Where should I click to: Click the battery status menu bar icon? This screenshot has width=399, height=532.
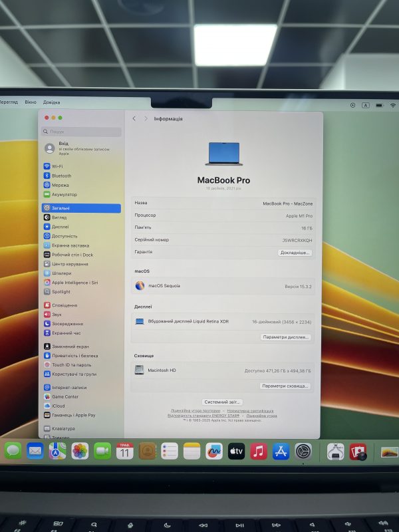379,106
